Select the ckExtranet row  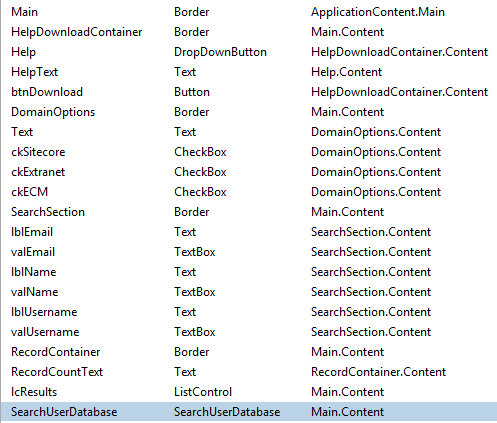(249, 172)
